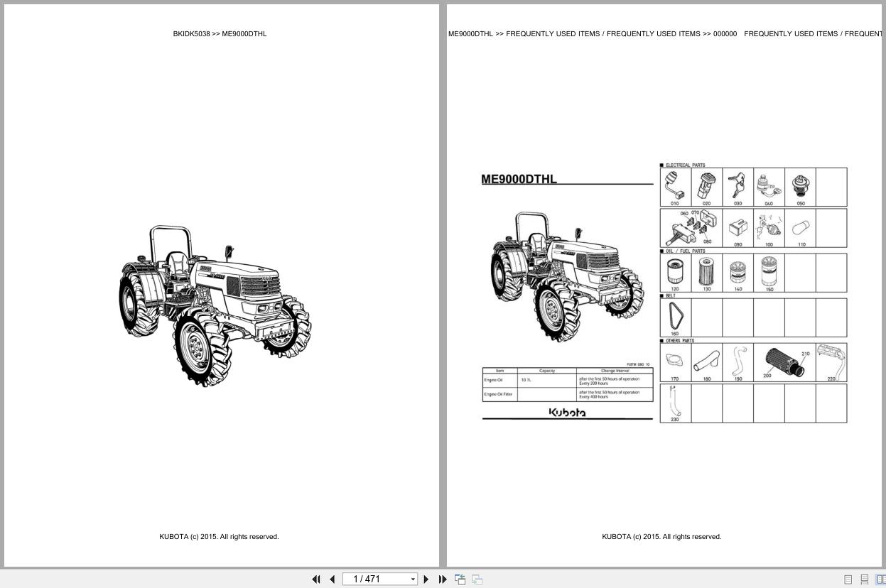The image size is (886, 588).
Task: Click the tractor illustration on left page
Action: coord(215,305)
